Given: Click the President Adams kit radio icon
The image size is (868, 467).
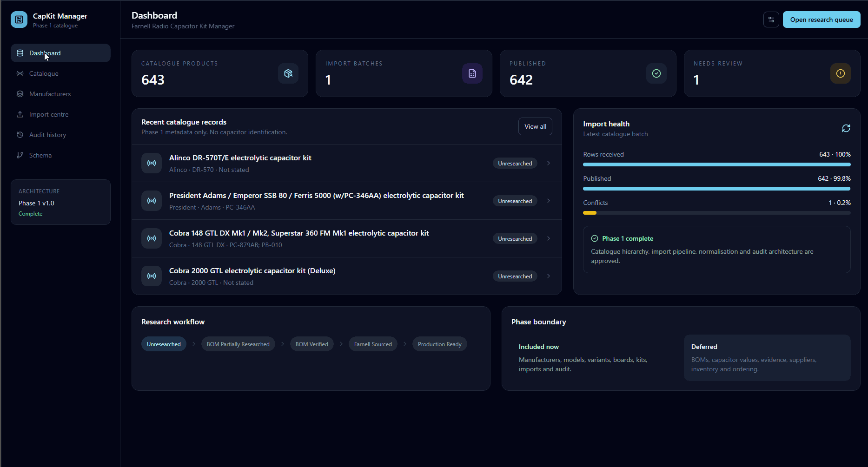Looking at the screenshot, I should 152,201.
